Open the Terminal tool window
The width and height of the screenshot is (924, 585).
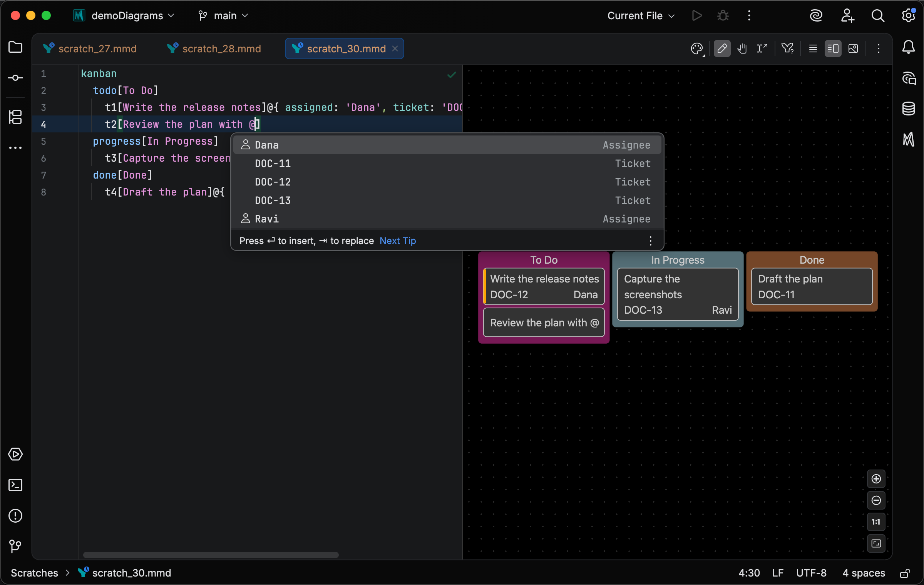15,485
